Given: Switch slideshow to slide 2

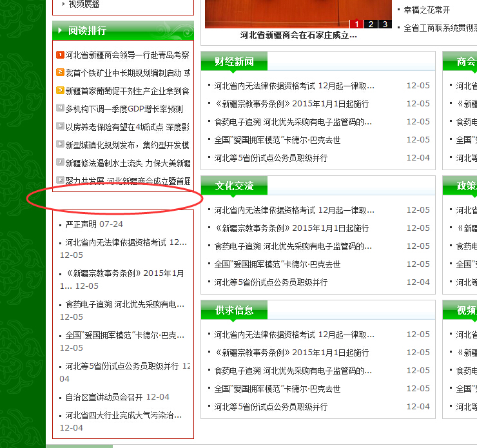Looking at the screenshot, I should 371,24.
